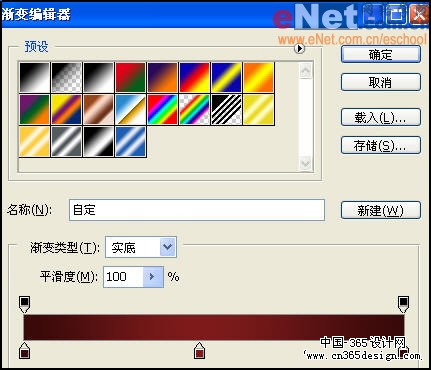Select the left color stop below gradient bar
The width and height of the screenshot is (431, 370).
pos(25,350)
